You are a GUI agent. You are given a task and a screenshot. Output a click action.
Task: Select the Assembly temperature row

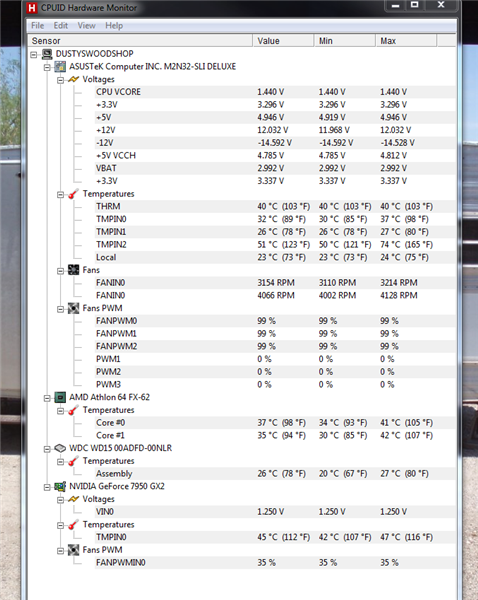point(275,474)
